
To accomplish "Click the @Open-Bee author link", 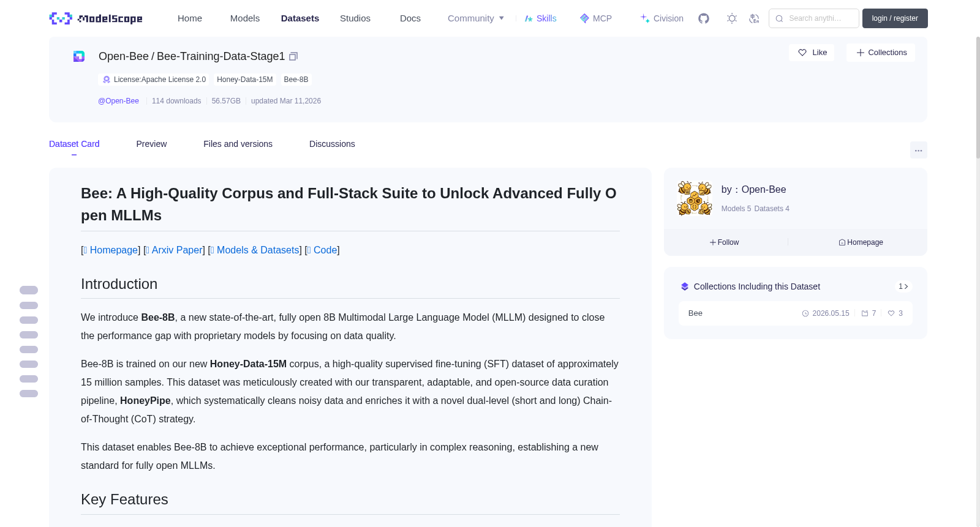I will pyautogui.click(x=118, y=101).
